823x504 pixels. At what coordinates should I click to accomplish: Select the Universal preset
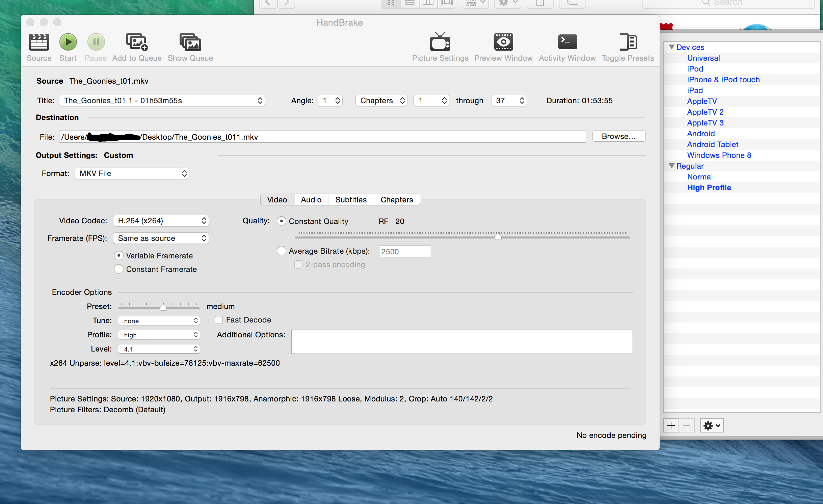point(703,58)
